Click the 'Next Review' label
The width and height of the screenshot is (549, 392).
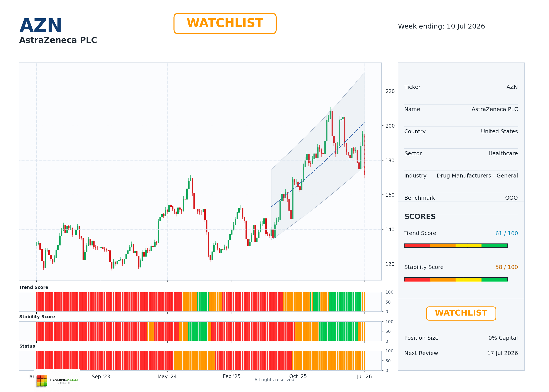(421, 353)
